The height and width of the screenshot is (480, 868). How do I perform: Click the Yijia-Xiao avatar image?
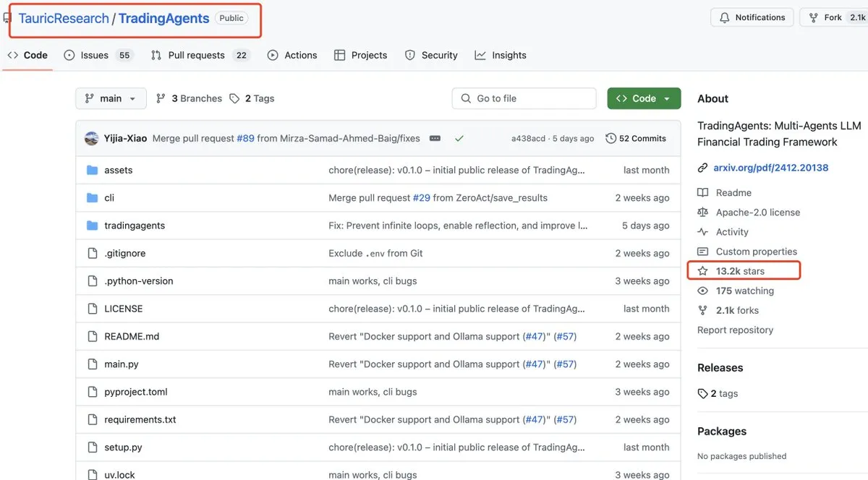(x=91, y=138)
